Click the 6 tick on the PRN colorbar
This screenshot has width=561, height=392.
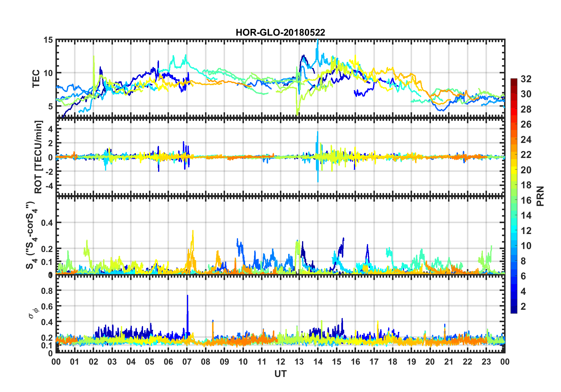(x=524, y=276)
